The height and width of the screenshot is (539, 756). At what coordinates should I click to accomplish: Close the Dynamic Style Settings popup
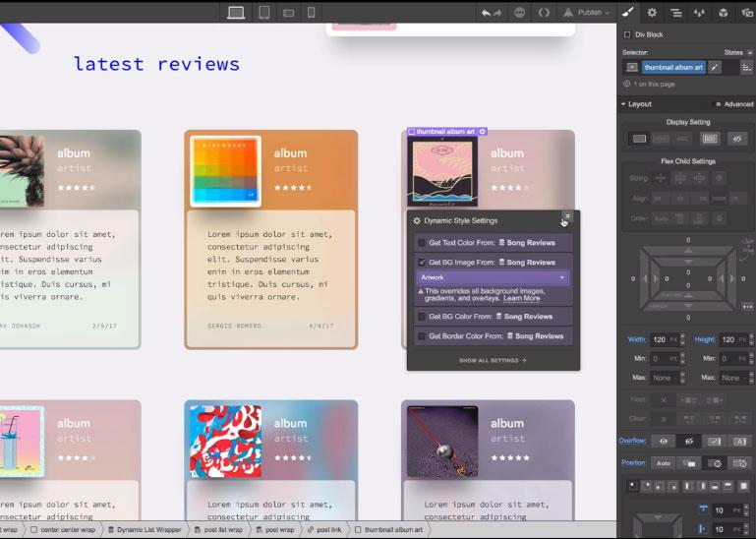[567, 215]
